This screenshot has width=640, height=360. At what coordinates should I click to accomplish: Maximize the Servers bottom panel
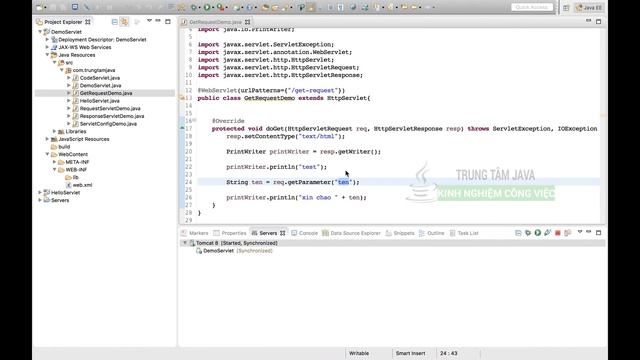pos(598,232)
